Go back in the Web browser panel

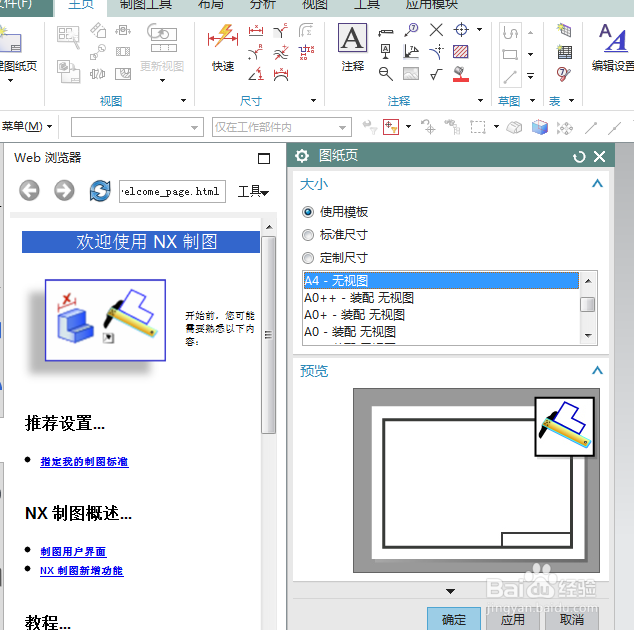[x=30, y=190]
